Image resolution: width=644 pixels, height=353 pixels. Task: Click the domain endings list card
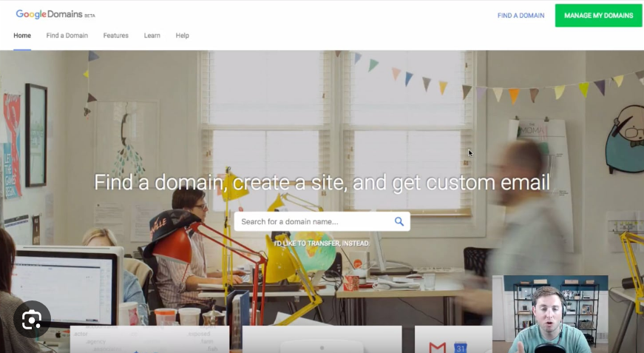(149, 340)
